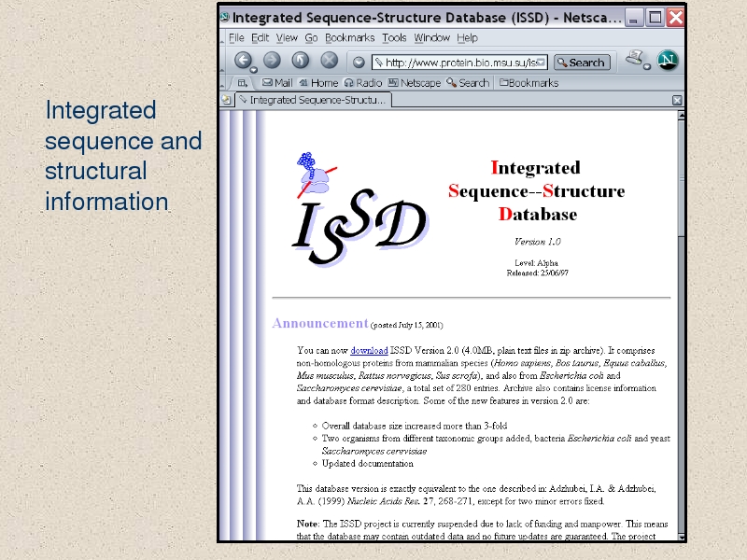Click the 'Updated documentation' bullet
The image size is (747, 560).
click(367, 463)
